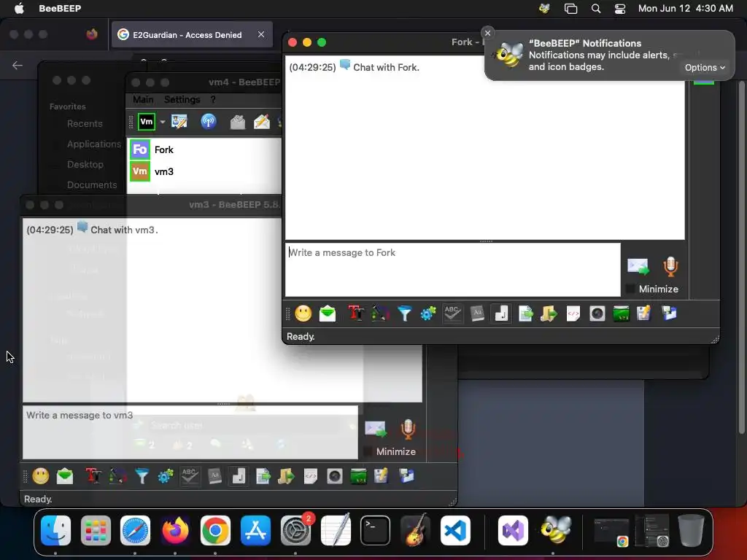Open gears settings icon in Fork chat toolbar

(x=428, y=314)
